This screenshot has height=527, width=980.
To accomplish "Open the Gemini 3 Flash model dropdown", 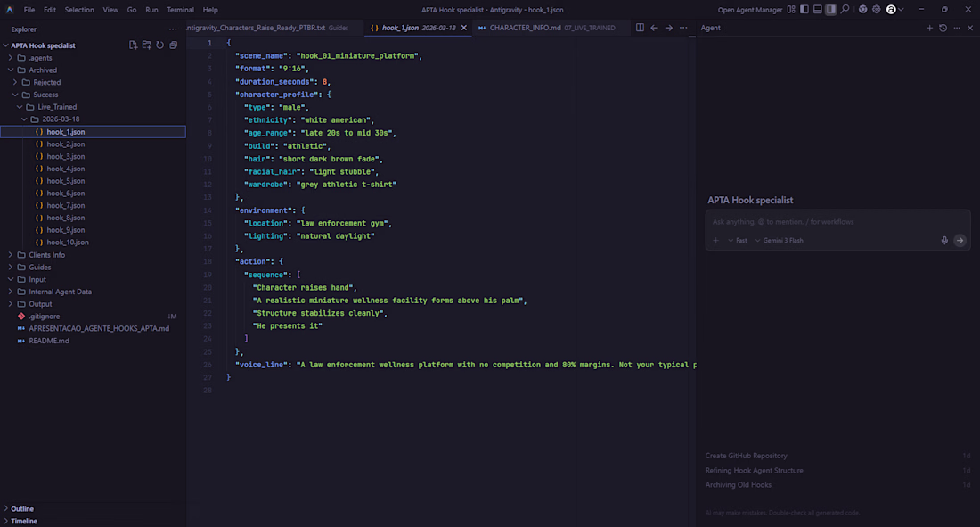I will click(780, 241).
